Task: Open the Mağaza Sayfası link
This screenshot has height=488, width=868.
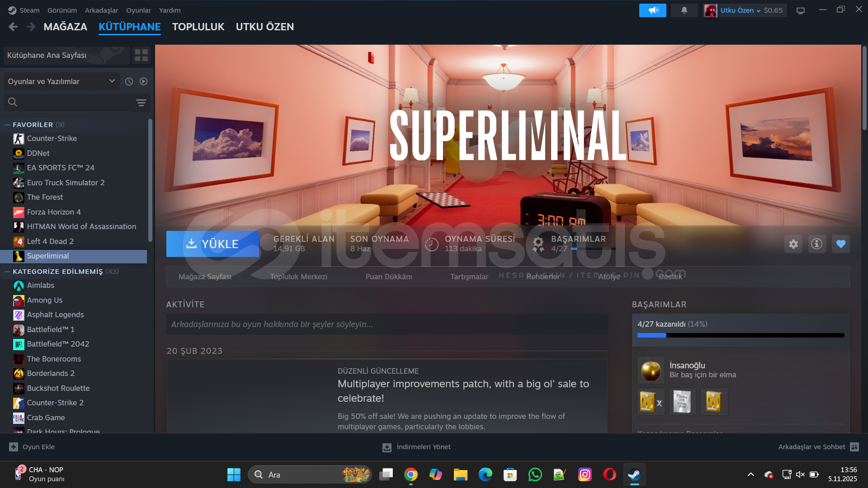Action: pos(205,277)
